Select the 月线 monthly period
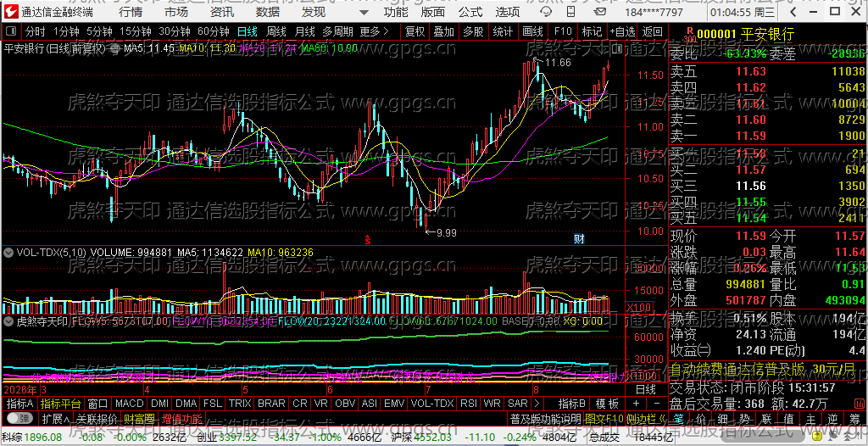868x446 pixels. point(304,31)
